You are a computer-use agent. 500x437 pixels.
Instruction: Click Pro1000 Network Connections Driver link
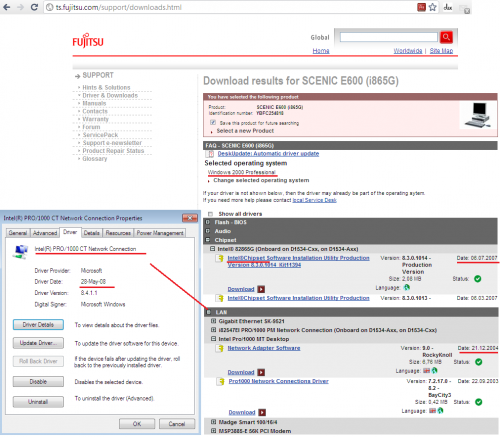(278, 381)
